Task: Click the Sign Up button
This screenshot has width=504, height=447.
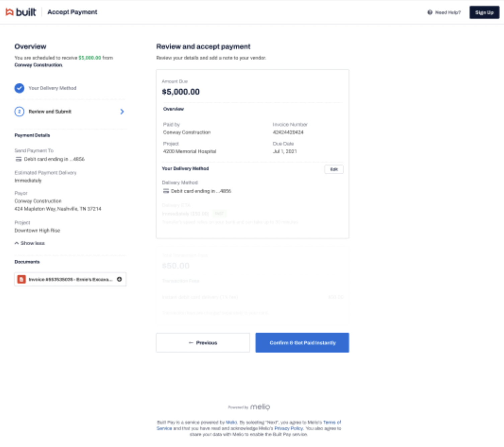Action: point(484,12)
